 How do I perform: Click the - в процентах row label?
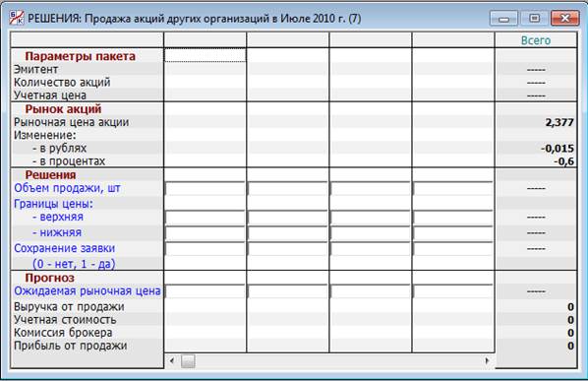pyautogui.click(x=69, y=161)
